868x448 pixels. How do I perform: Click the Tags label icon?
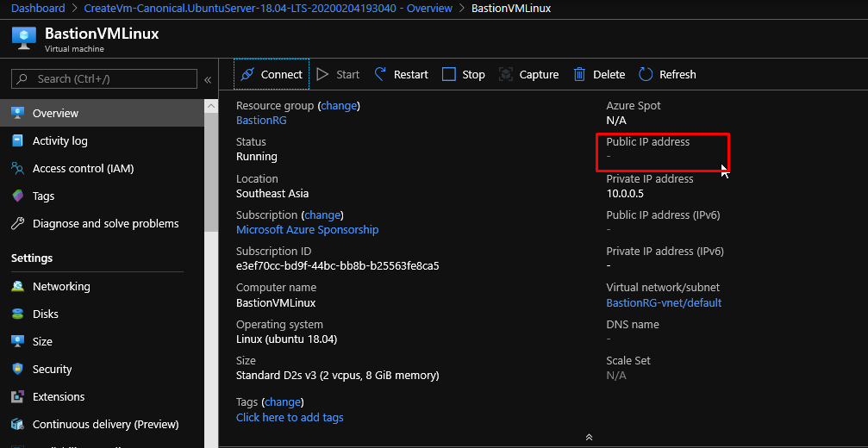(x=18, y=196)
